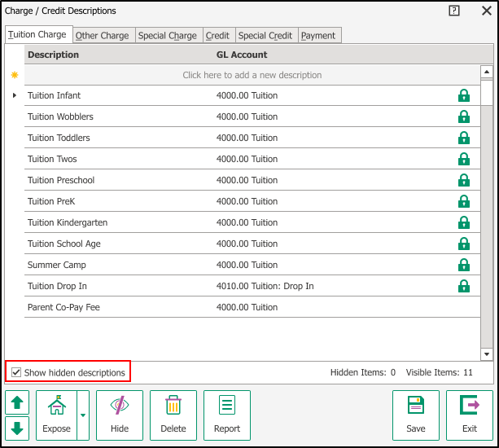Open the descriptions Report
Viewport: 499px width, 448px height.
click(x=227, y=415)
